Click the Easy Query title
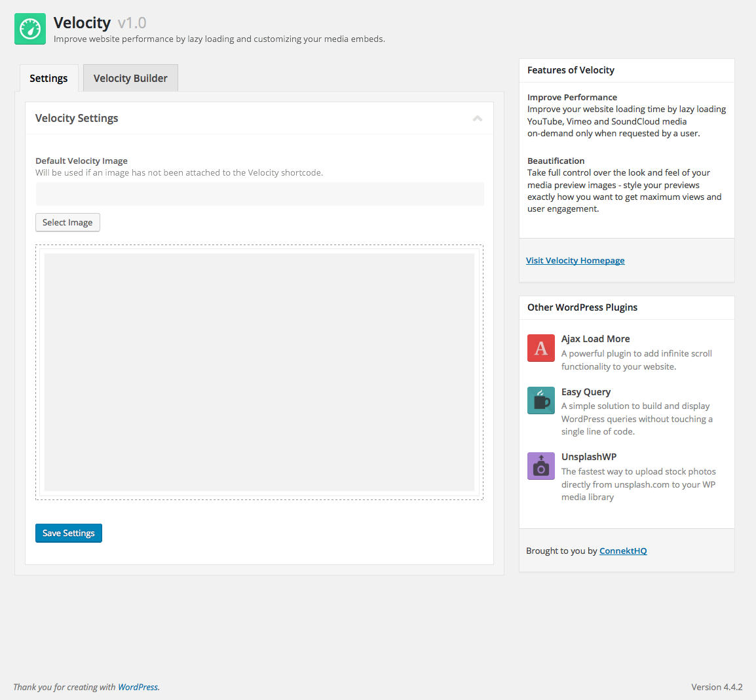The image size is (756, 700). click(x=586, y=392)
